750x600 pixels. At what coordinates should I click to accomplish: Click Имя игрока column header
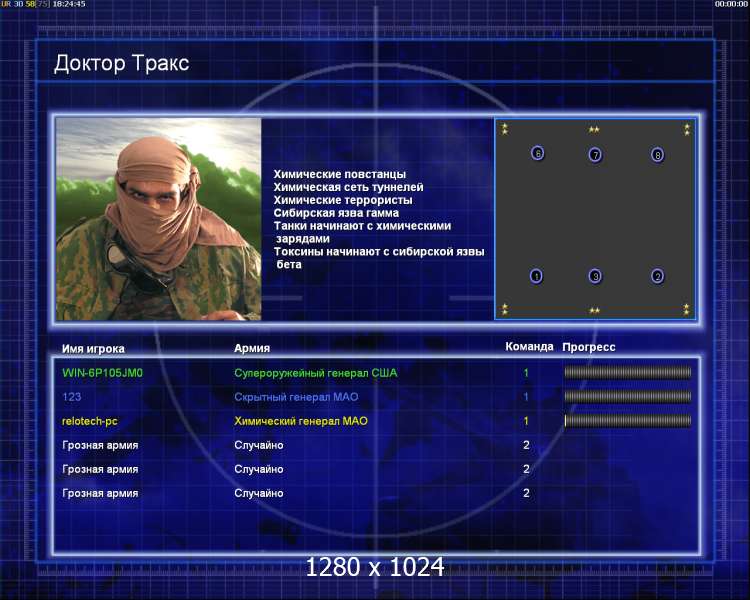pyautogui.click(x=93, y=349)
